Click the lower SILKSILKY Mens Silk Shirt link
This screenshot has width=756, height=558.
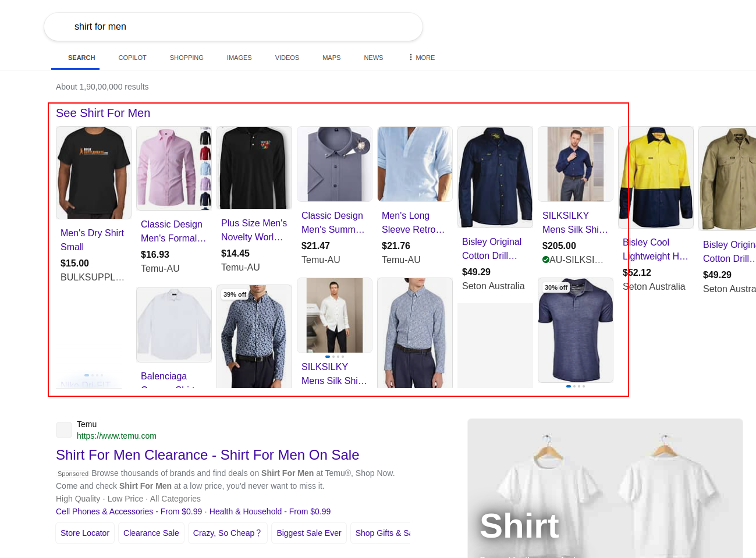[x=334, y=374]
